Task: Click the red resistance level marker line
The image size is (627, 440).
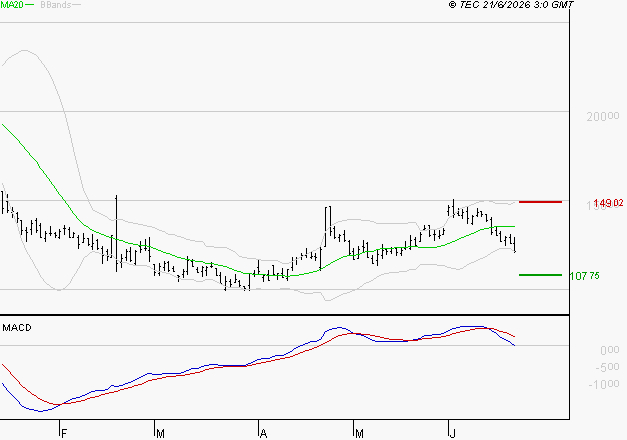Action: (540, 202)
